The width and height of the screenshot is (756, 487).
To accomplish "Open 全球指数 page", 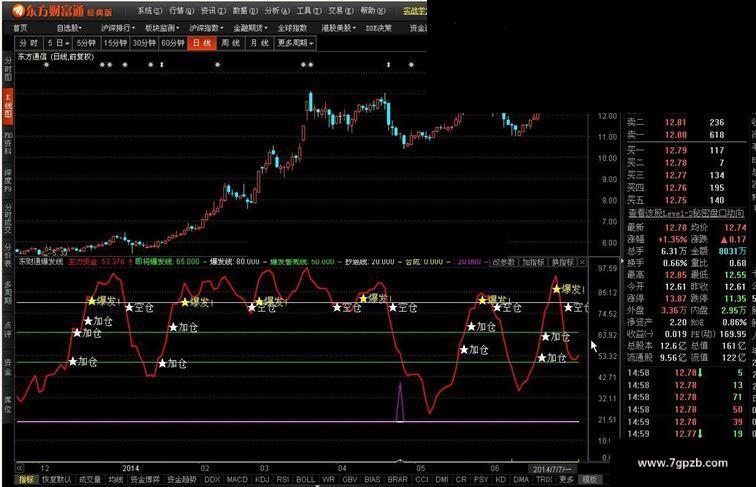I will [292, 28].
